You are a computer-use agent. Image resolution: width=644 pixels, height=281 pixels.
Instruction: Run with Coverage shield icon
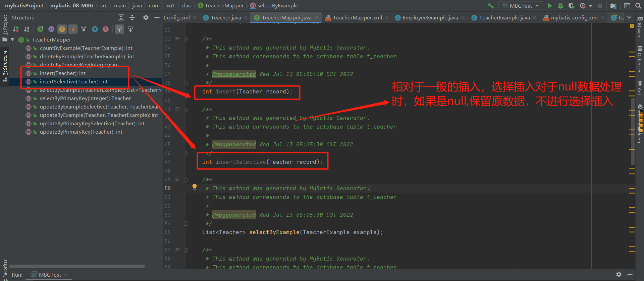pos(571,6)
